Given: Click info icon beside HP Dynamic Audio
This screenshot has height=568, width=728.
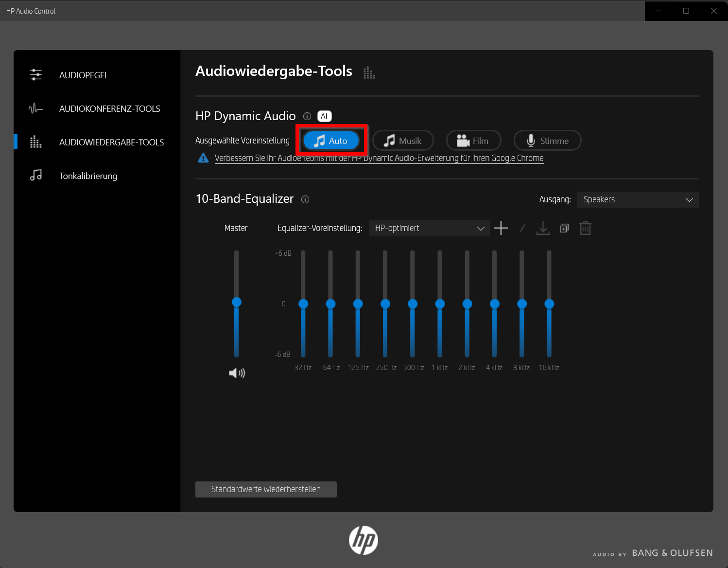Looking at the screenshot, I should [x=307, y=116].
